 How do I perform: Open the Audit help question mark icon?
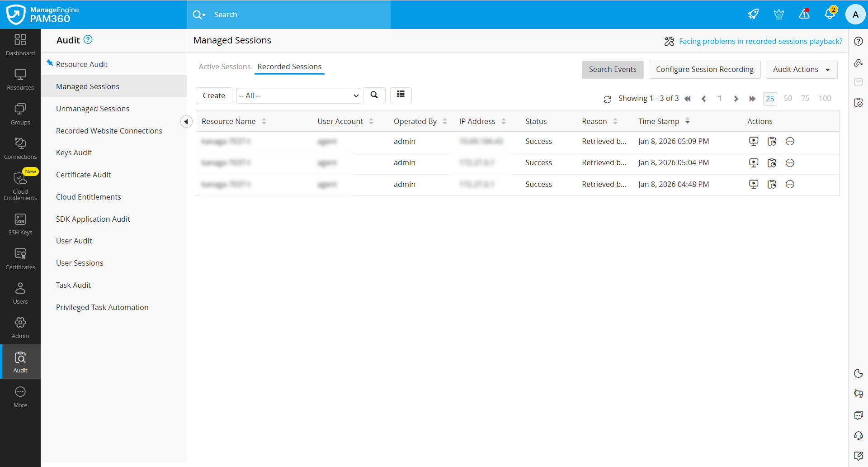88,40
